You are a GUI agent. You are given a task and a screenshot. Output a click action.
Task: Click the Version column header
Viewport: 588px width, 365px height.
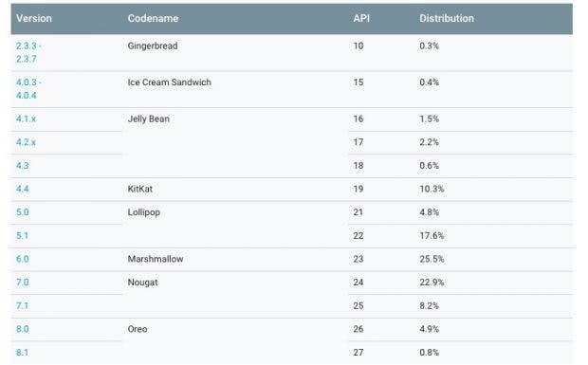34,18
